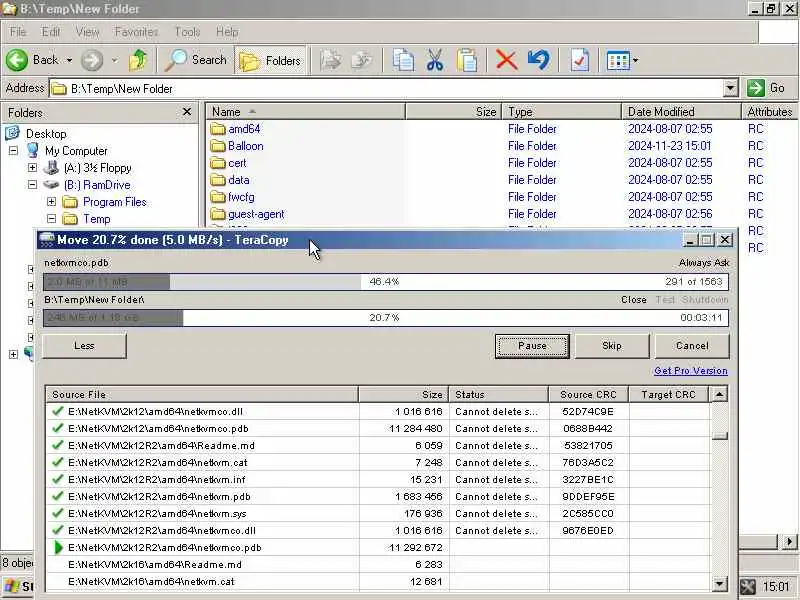Toggle the Folders pane button

point(270,61)
